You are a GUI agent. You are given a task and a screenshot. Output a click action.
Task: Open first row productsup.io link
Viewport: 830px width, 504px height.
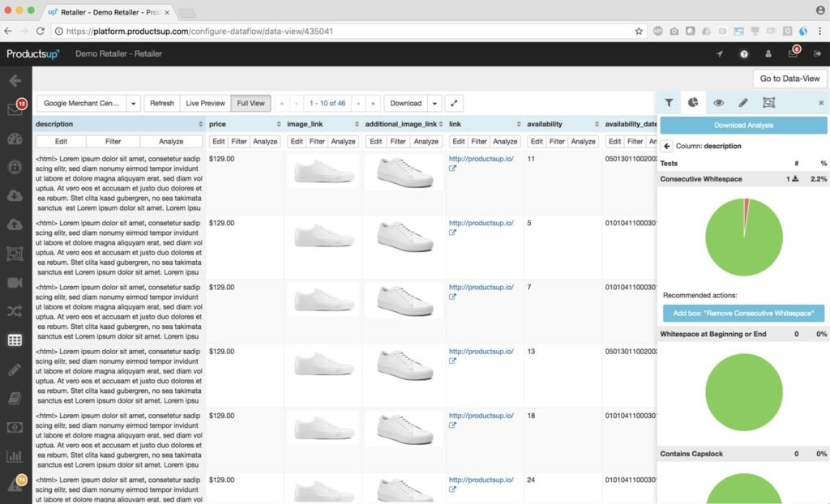[481, 159]
